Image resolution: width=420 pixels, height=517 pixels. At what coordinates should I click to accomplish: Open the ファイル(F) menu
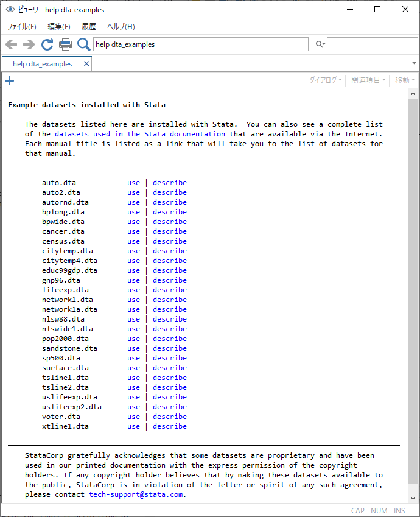(22, 27)
